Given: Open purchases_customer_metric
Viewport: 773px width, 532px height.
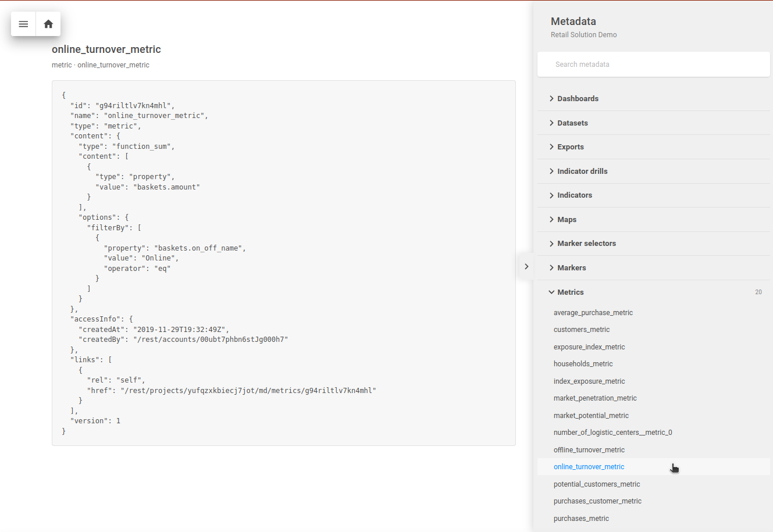Looking at the screenshot, I should tap(597, 501).
